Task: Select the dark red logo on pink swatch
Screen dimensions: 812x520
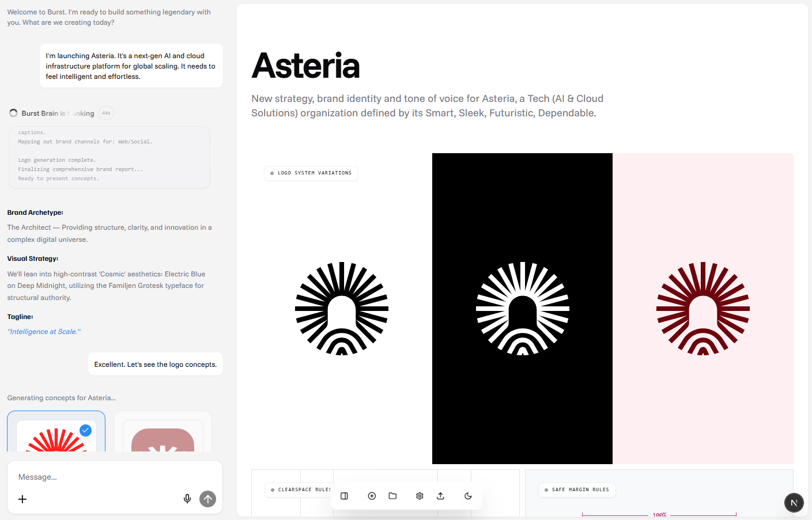Action: 703,309
